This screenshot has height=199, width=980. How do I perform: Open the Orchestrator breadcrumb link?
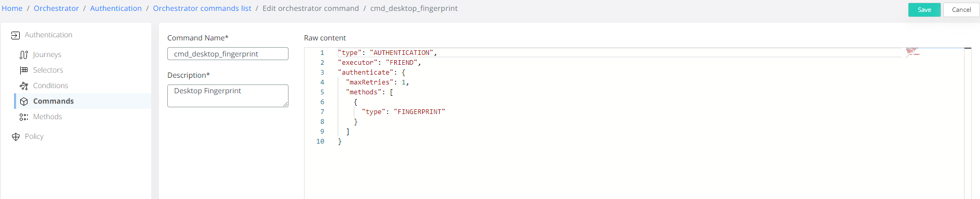pos(56,8)
